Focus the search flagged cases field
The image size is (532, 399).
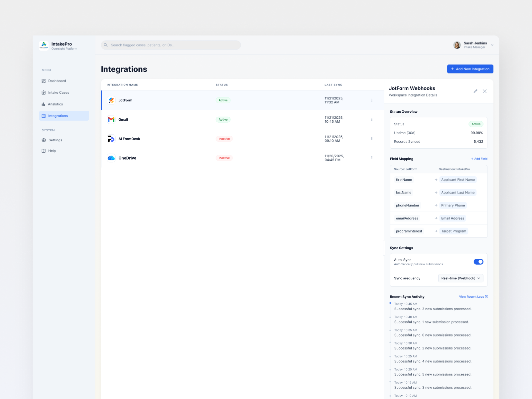click(x=171, y=45)
